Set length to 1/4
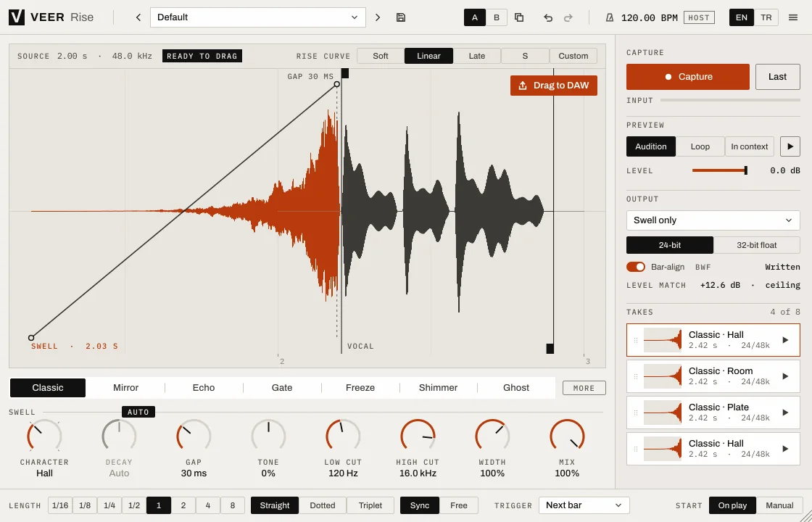 pyautogui.click(x=109, y=505)
